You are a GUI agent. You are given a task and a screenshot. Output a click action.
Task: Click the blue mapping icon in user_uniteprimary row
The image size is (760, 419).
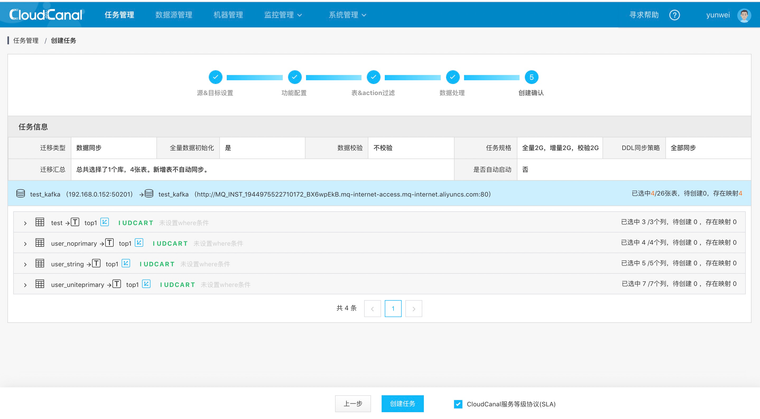tap(146, 284)
